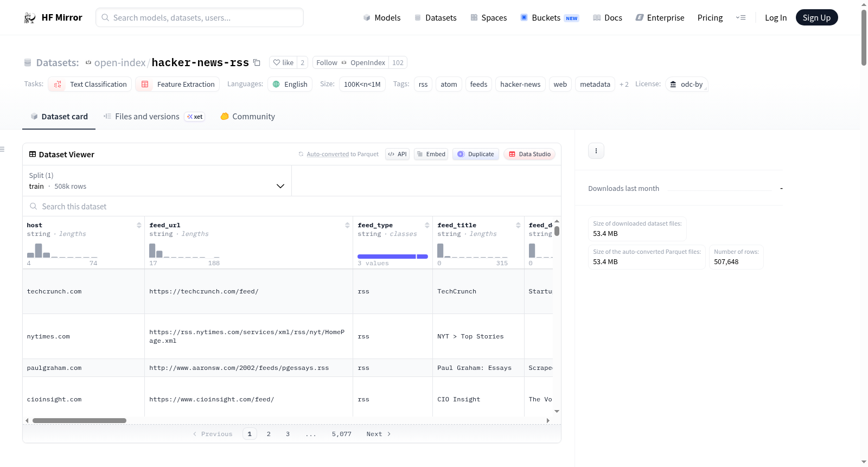Click the table's vertical scrollbar thumb

(x=557, y=231)
